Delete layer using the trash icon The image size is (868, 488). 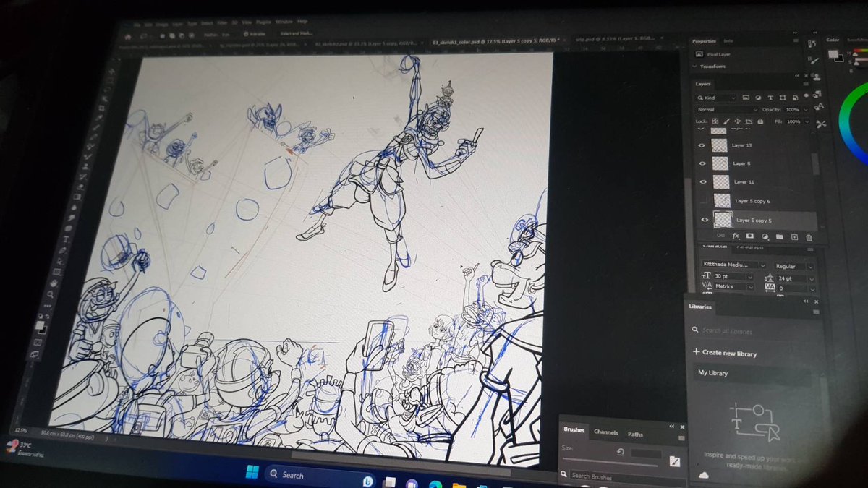(x=809, y=237)
